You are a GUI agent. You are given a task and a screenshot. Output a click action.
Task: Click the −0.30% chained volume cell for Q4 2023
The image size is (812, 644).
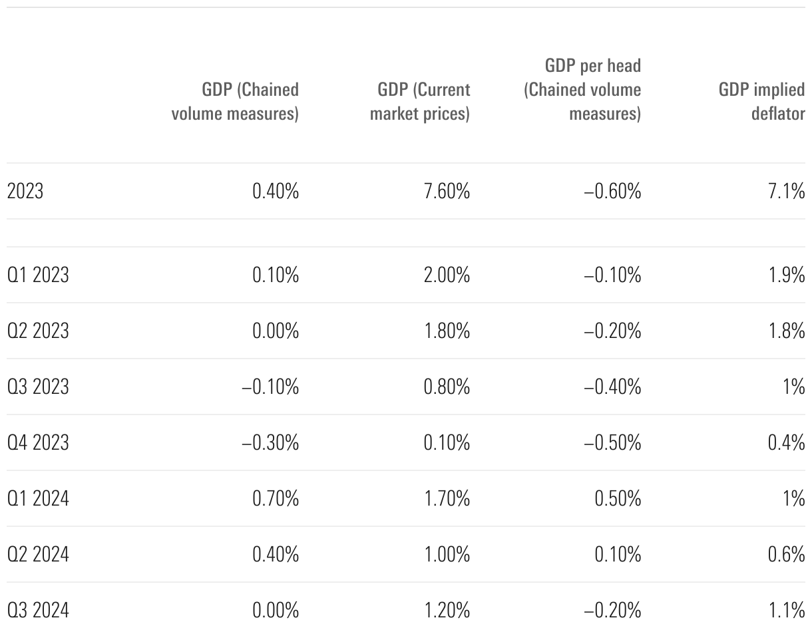click(270, 443)
